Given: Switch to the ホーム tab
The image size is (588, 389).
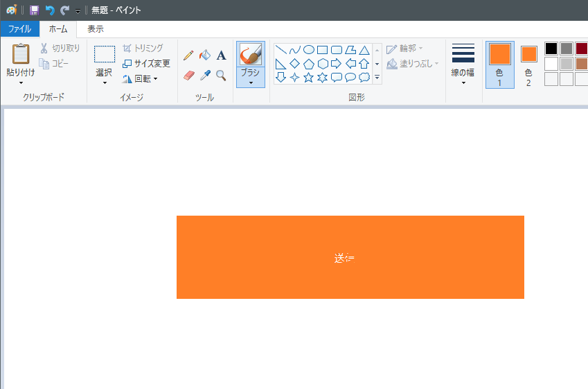Looking at the screenshot, I should tap(58, 29).
